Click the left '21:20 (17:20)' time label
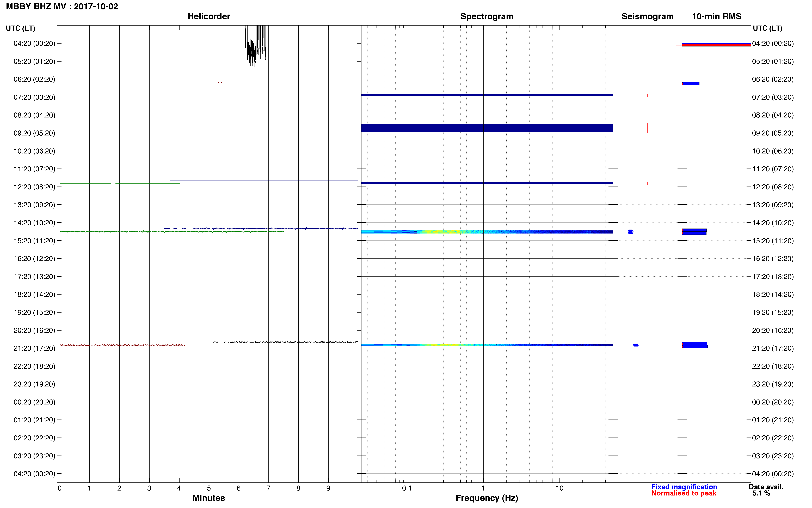This screenshot has width=812, height=508. (34, 348)
